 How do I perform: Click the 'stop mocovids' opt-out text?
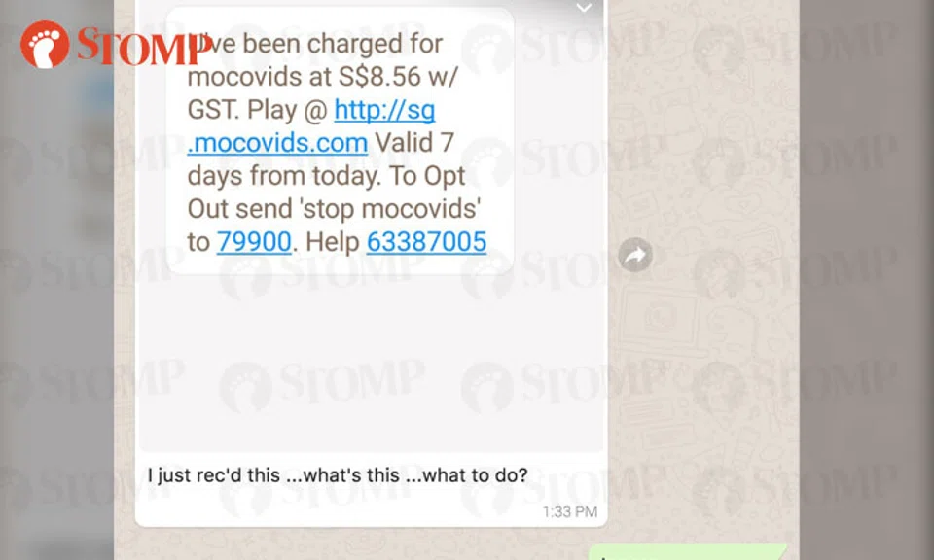point(389,209)
